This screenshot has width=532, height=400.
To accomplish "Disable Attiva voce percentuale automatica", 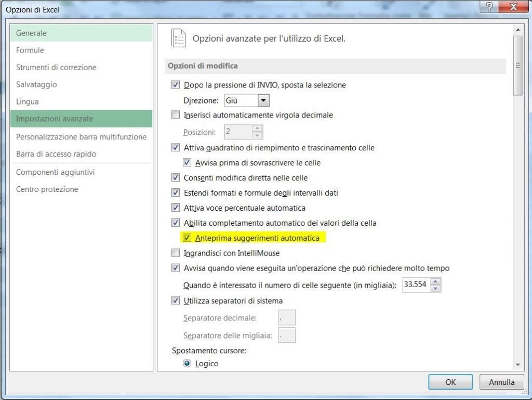I will (x=176, y=207).
